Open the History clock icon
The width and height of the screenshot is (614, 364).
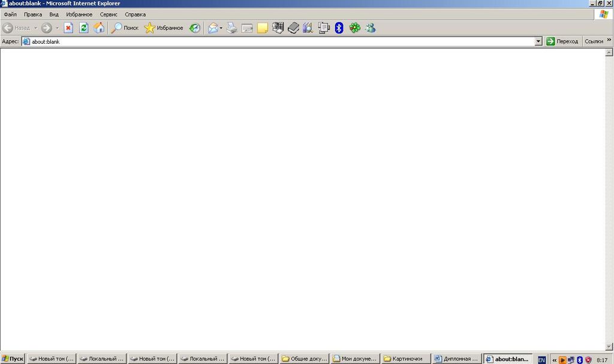click(x=195, y=28)
